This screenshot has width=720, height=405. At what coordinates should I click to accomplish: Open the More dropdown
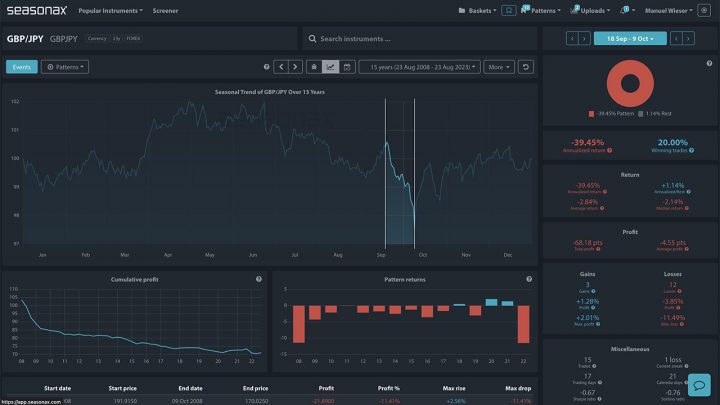coord(497,67)
